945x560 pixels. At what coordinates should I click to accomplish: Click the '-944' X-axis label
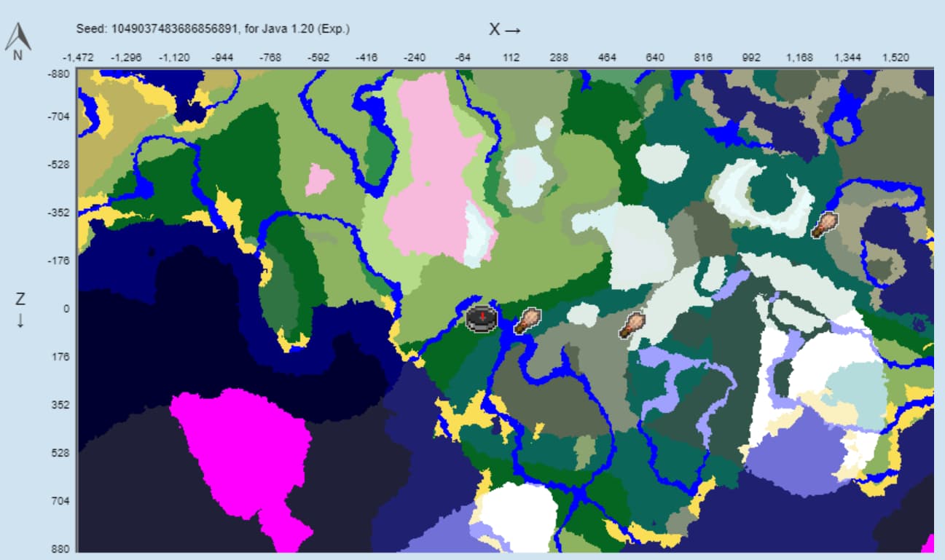222,58
